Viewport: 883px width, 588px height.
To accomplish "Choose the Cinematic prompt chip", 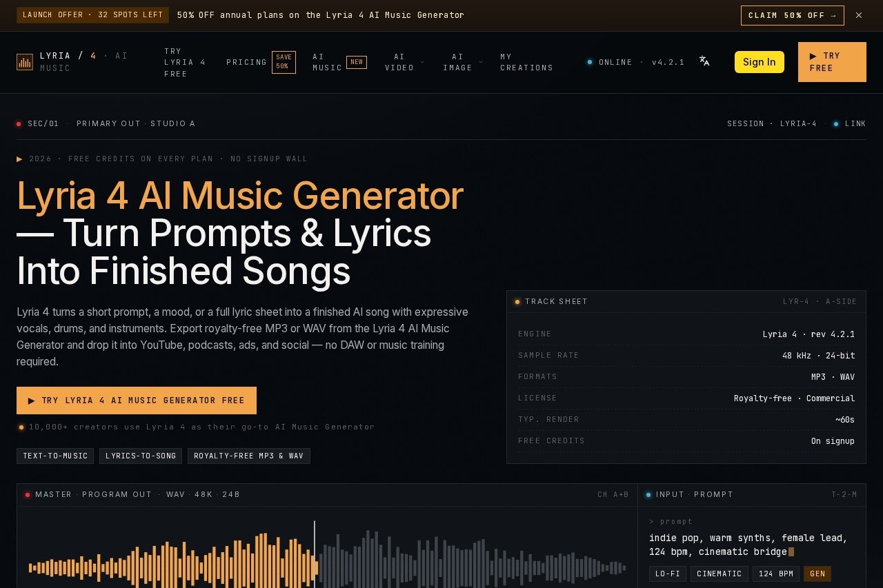I will [x=720, y=574].
